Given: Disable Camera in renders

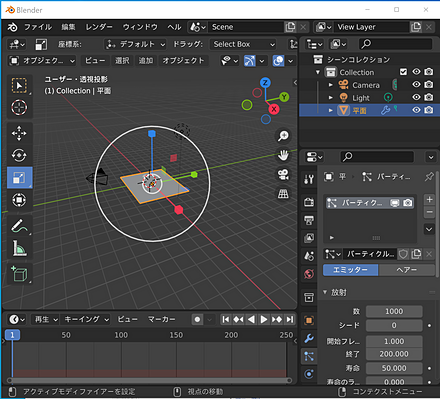Looking at the screenshot, I should [429, 84].
